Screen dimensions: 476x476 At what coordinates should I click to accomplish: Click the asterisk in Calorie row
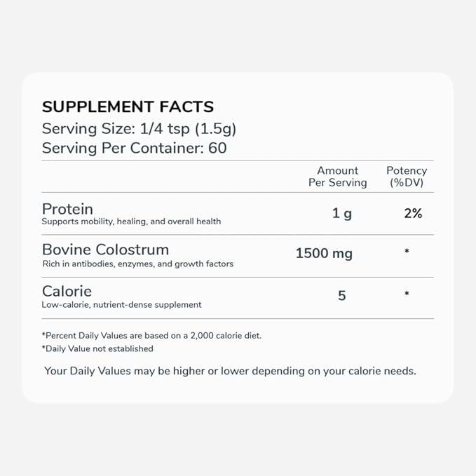[407, 294]
